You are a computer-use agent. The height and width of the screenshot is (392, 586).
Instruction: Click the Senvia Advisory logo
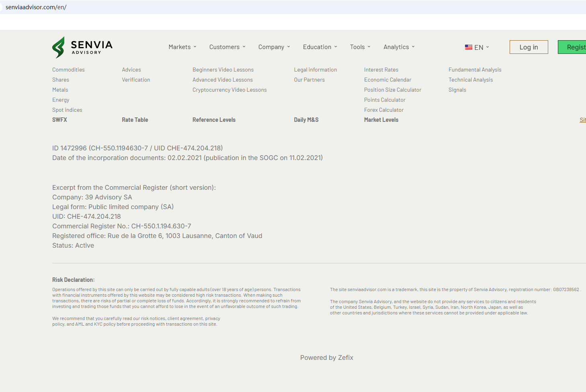pyautogui.click(x=82, y=47)
